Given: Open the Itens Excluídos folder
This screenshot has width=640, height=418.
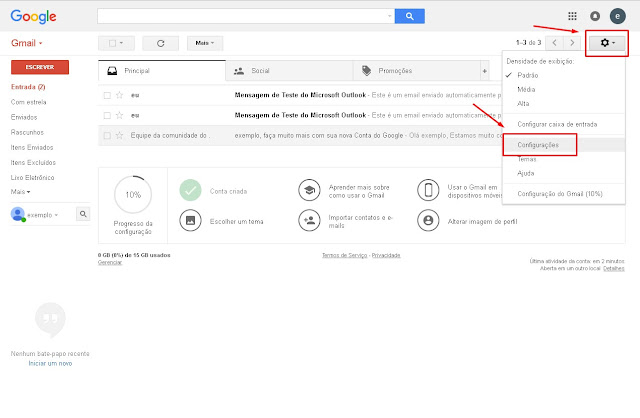Looking at the screenshot, I should 33,162.
